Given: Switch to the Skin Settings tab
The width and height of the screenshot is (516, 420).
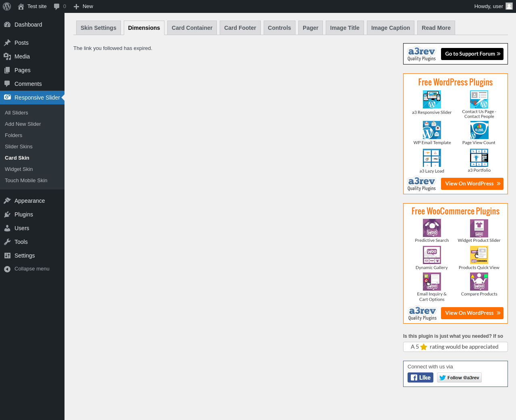Looking at the screenshot, I should (98, 28).
